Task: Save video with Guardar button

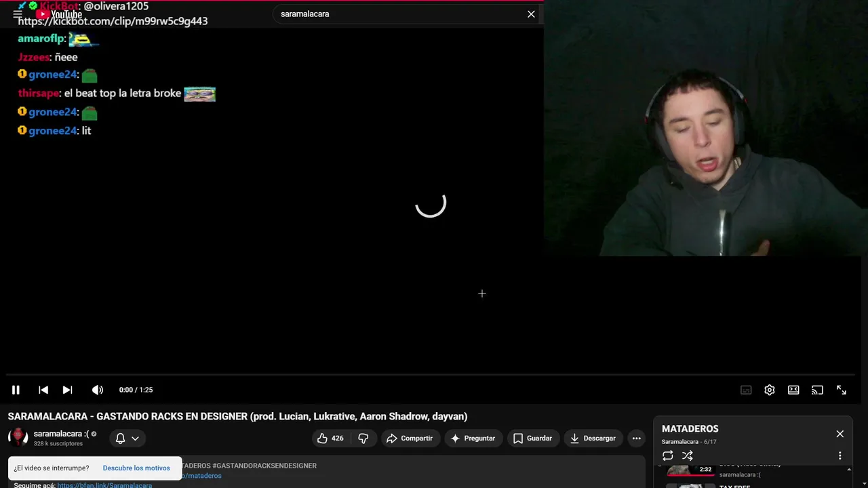Action: (532, 439)
